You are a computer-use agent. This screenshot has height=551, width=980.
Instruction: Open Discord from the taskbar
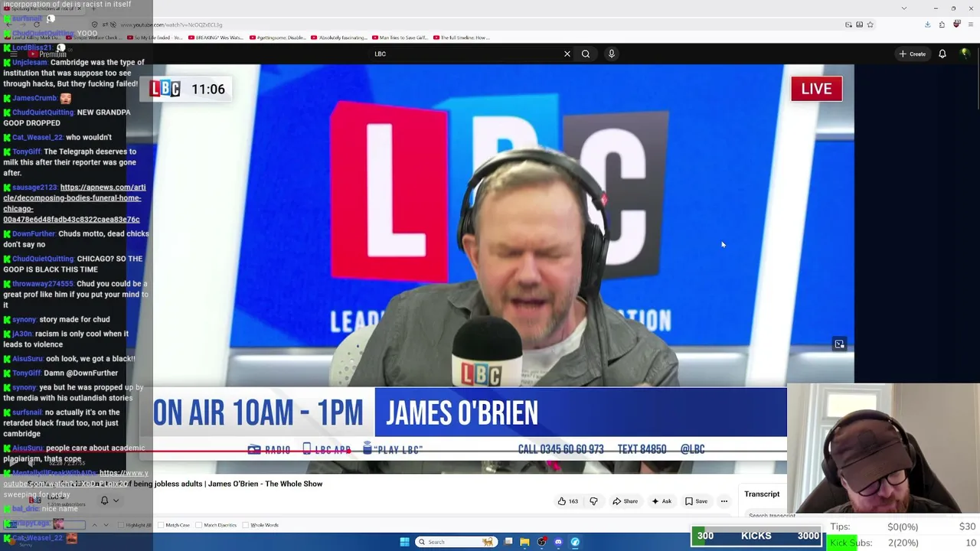[558, 542]
